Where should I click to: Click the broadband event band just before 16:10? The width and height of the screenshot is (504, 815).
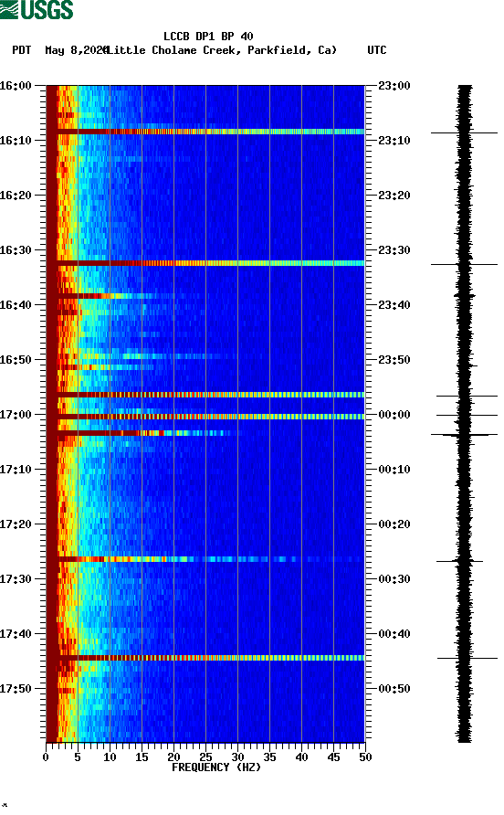[x=205, y=132]
